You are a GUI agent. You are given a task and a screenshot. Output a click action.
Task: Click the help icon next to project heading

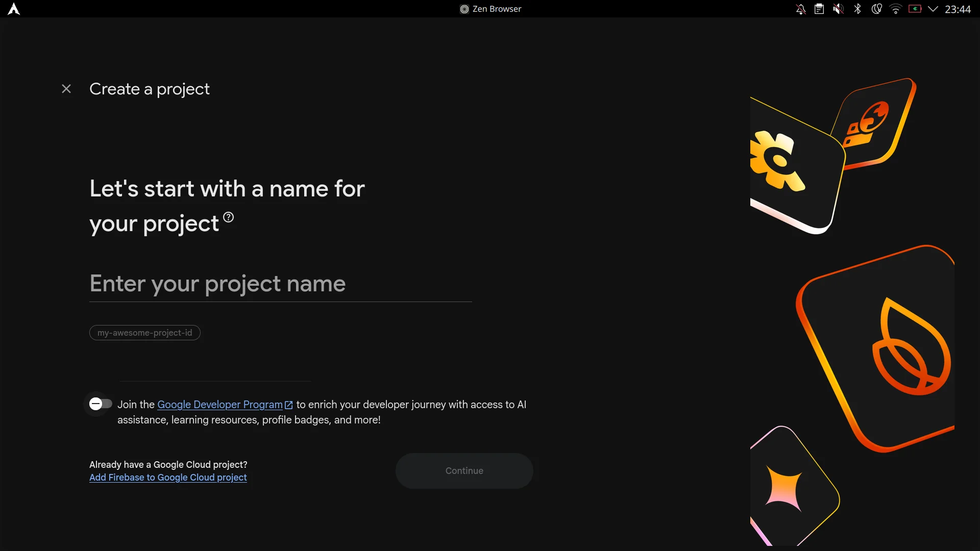click(x=229, y=217)
